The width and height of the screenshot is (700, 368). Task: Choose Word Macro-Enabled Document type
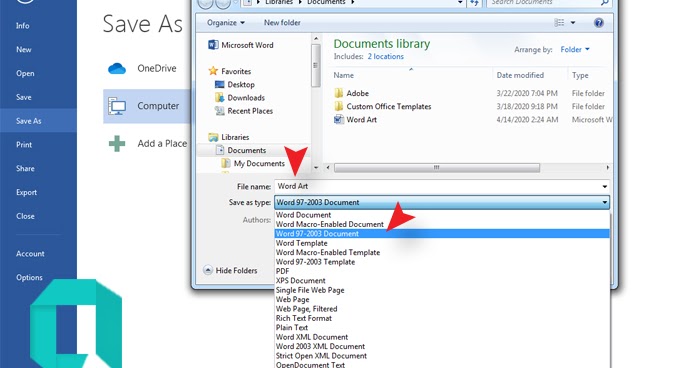pyautogui.click(x=442, y=224)
